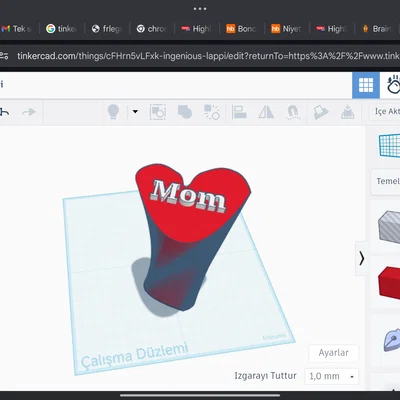Screen dimensions: 400x400
Task: Open site settings icon beside the URL
Action: tap(4, 56)
